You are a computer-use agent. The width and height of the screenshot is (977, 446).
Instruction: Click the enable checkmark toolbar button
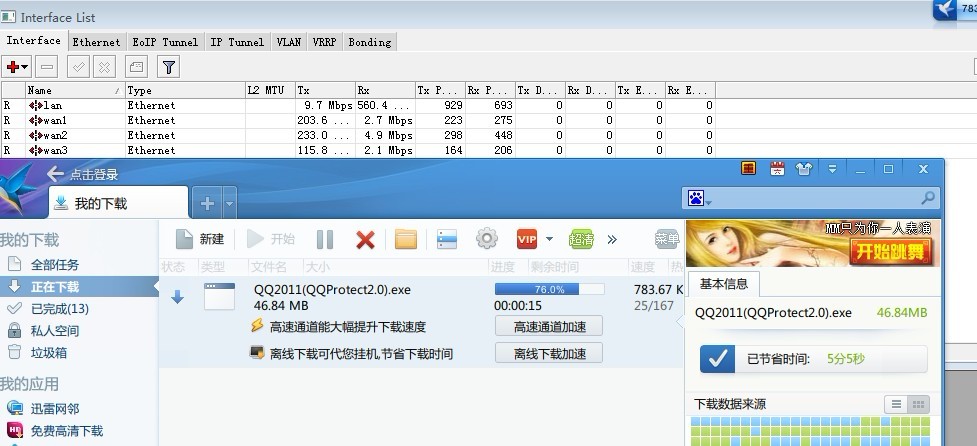79,67
